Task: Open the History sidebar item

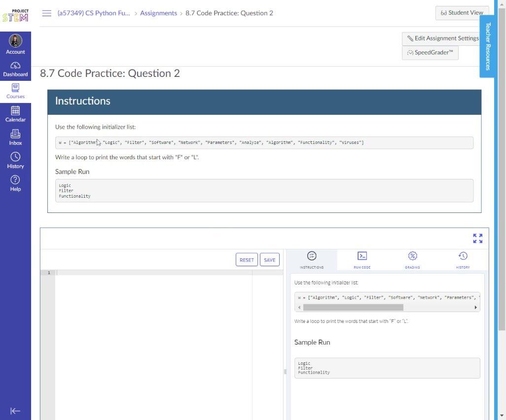Action: 15,160
